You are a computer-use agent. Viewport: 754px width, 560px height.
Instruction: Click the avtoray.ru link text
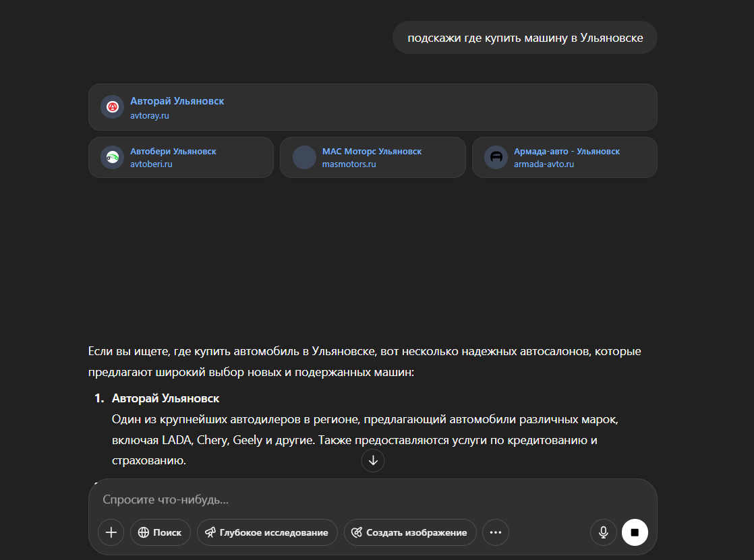150,116
